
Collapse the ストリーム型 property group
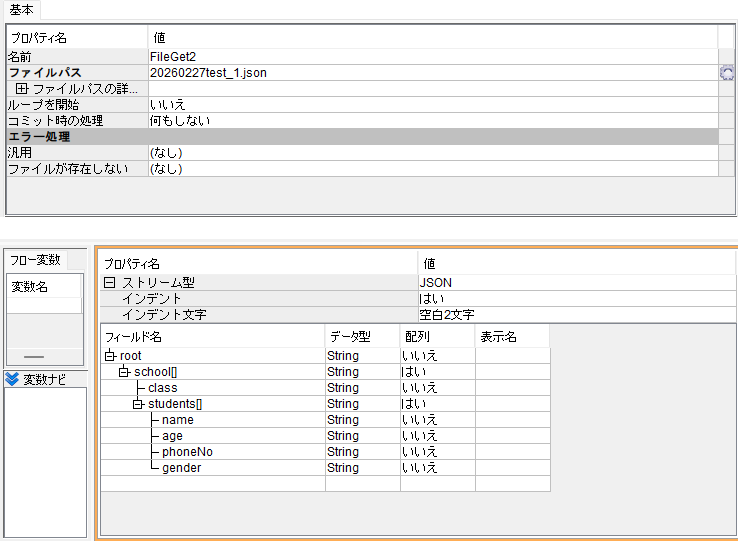[110, 283]
